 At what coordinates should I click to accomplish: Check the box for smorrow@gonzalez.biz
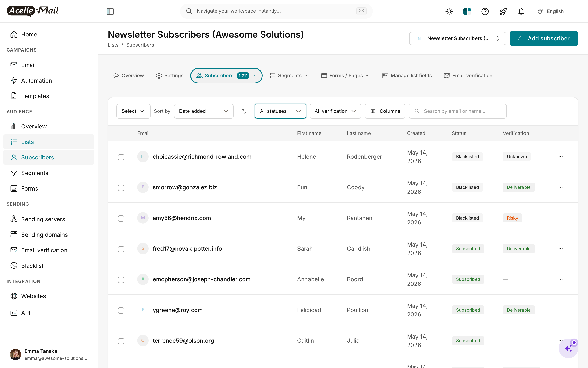121,188
